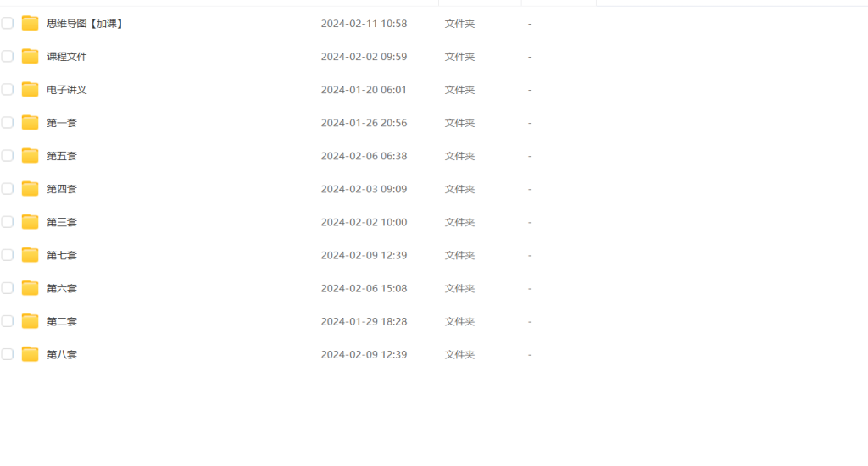Viewport: 868px width, 466px height.
Task: Check the box next to 第三套
Action: pyautogui.click(x=7, y=222)
